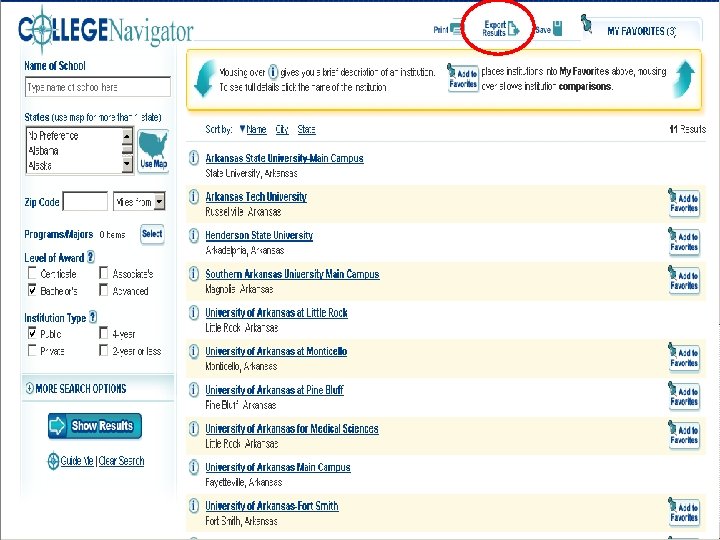720x540 pixels.
Task: Click the Add to Favorites icon in instructions banner
Action: click(463, 78)
